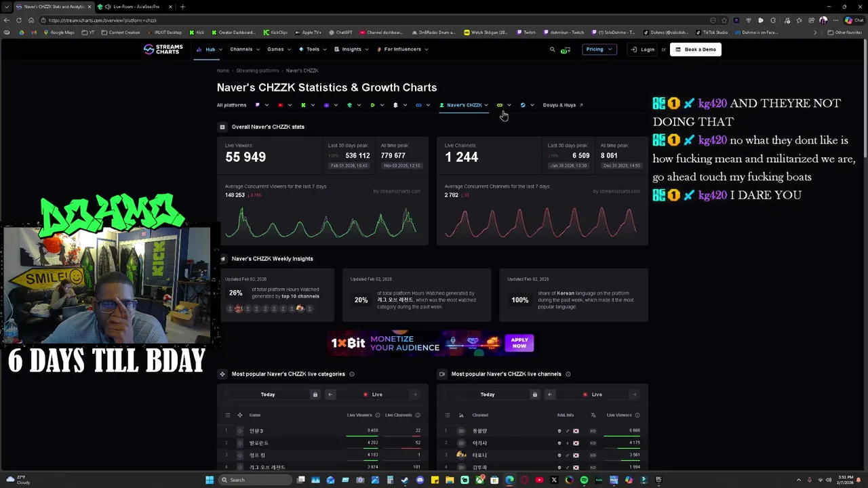Expand the dropdown arrow beside Steam icon
Viewport: 868px width, 488px height.
532,105
